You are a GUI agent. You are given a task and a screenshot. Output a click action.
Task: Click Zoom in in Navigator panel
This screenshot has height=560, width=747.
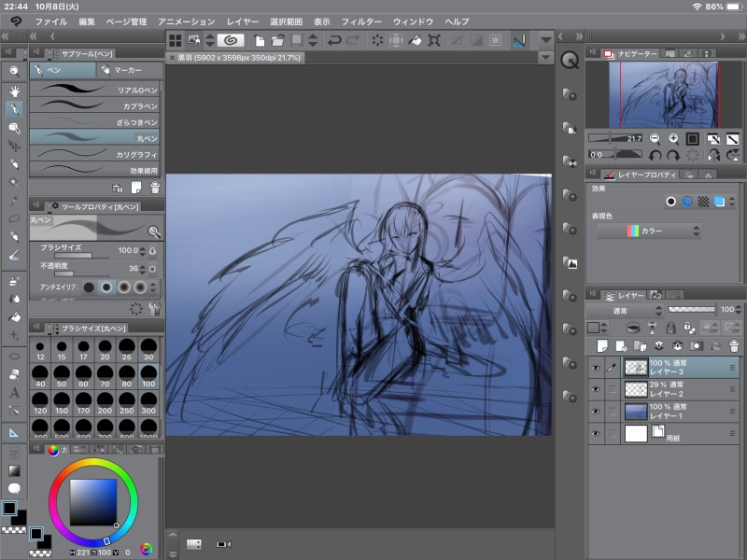coord(673,138)
